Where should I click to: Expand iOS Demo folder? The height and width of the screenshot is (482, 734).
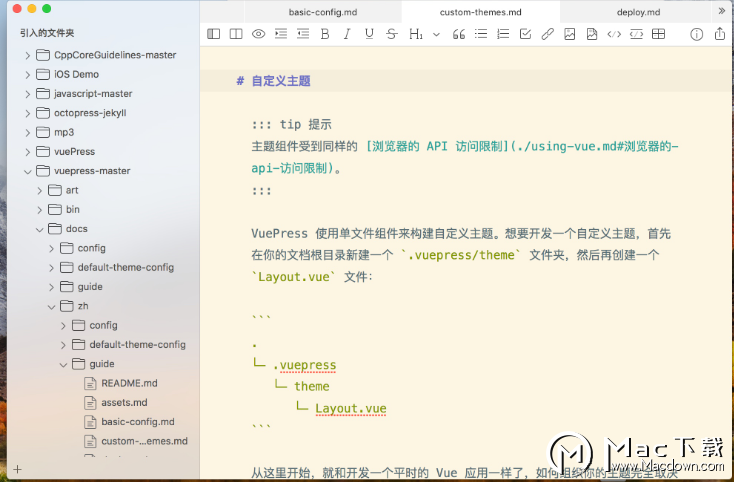pos(28,74)
